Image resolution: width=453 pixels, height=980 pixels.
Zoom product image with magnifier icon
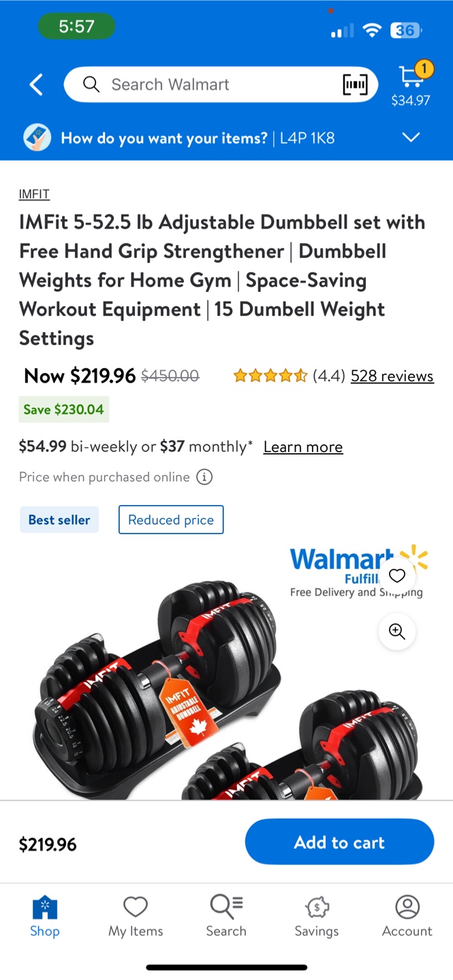tap(397, 631)
